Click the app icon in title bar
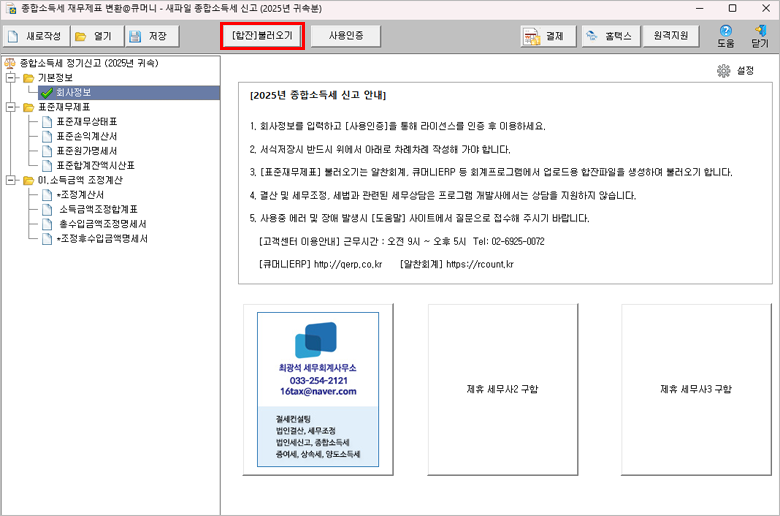780x516 pixels. pyautogui.click(x=10, y=8)
